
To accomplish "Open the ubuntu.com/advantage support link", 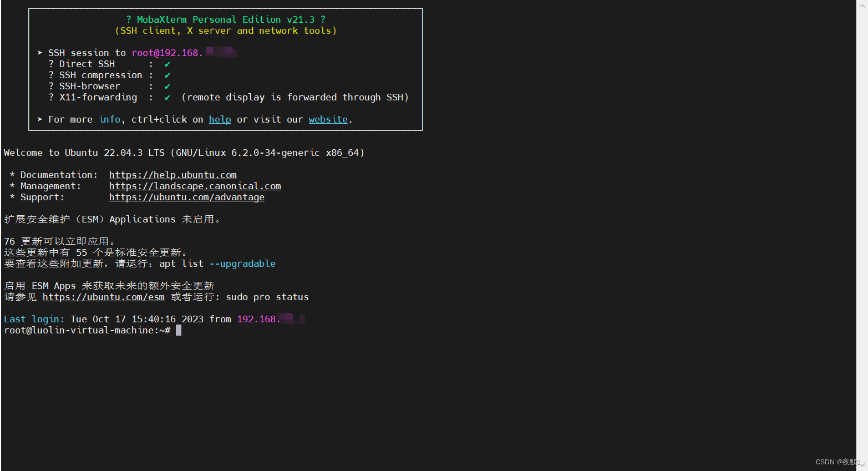I will point(186,197).
